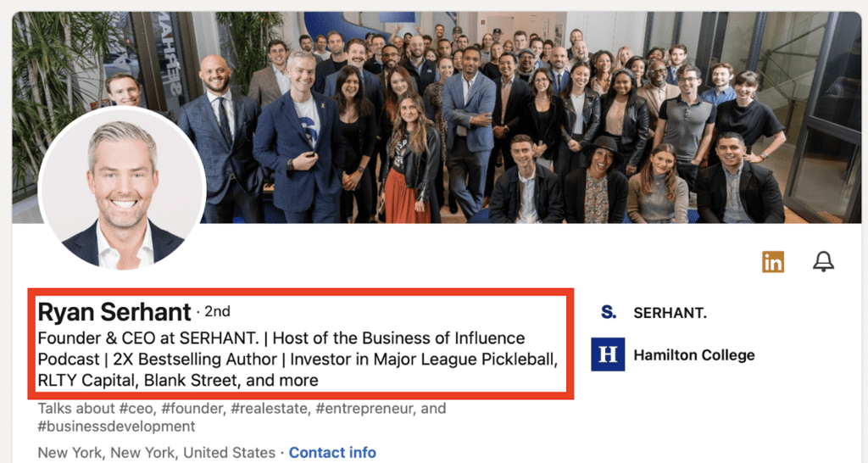The width and height of the screenshot is (868, 463).
Task: Open the Contact info link
Action: pyautogui.click(x=332, y=452)
